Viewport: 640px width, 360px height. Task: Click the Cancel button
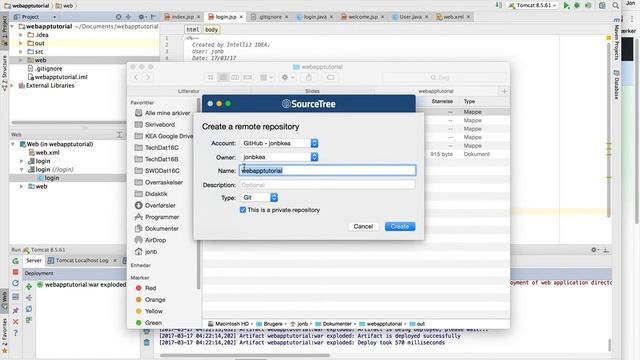coord(363,227)
